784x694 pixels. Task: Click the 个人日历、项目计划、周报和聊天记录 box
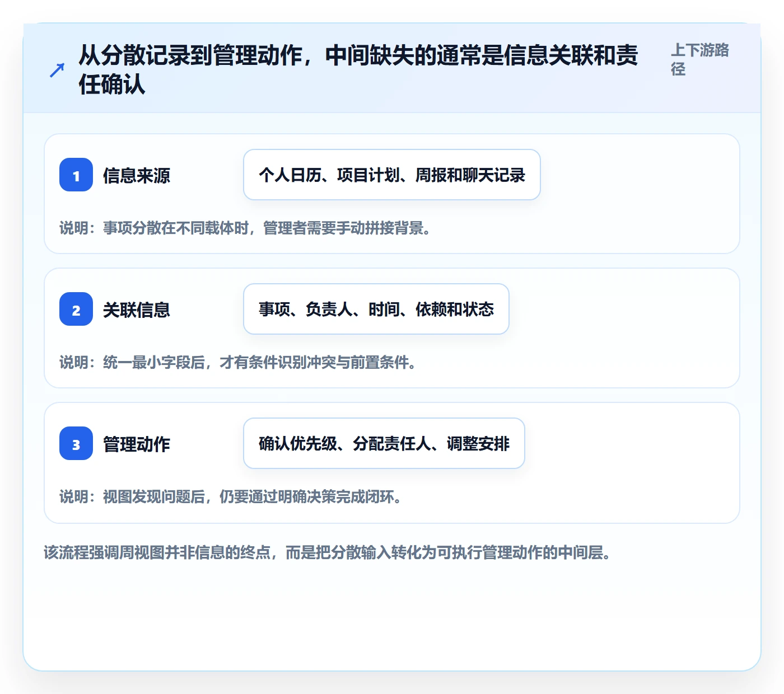click(x=392, y=175)
